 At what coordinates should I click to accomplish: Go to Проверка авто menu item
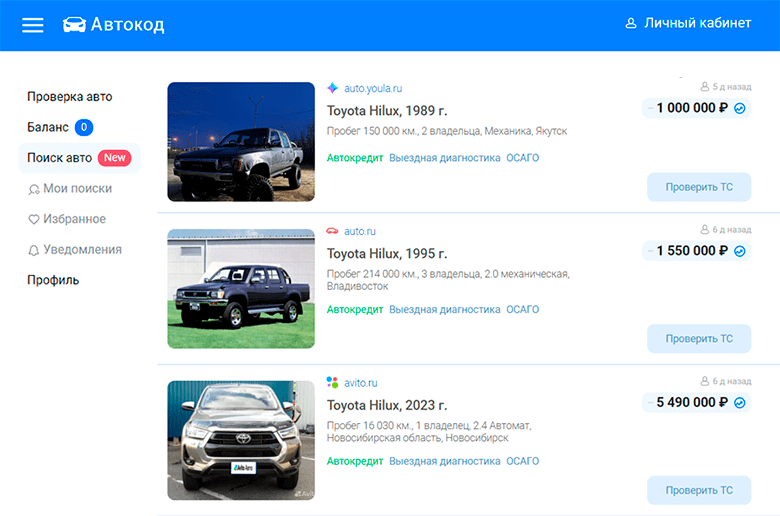tap(70, 97)
